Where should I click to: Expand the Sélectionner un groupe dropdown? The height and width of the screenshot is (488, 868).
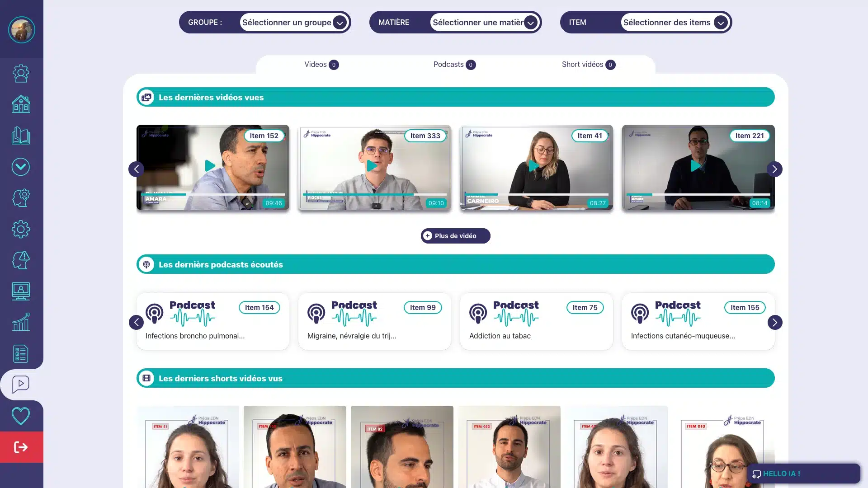click(x=294, y=22)
